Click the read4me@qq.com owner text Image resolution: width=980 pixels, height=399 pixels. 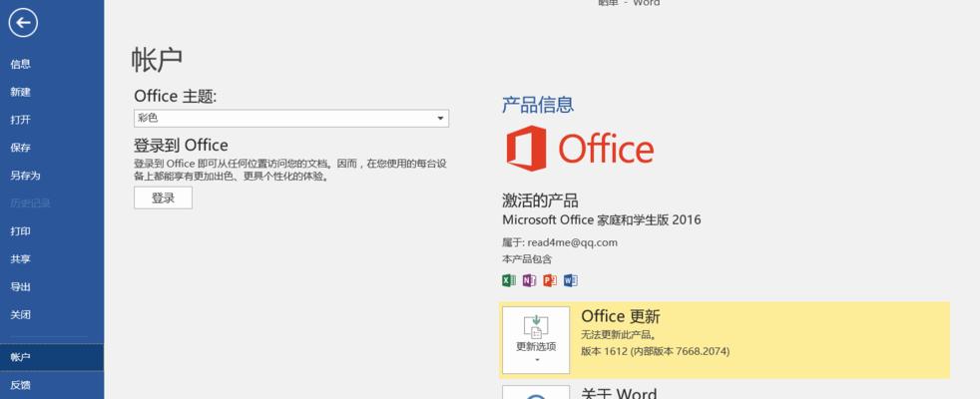[x=572, y=242]
